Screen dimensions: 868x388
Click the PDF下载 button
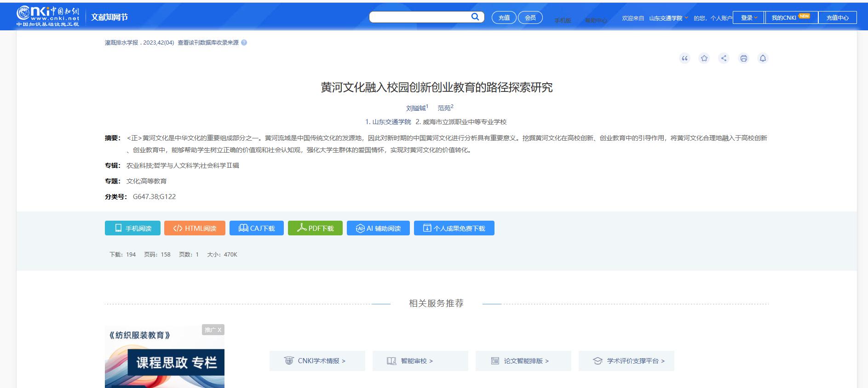[x=315, y=228]
